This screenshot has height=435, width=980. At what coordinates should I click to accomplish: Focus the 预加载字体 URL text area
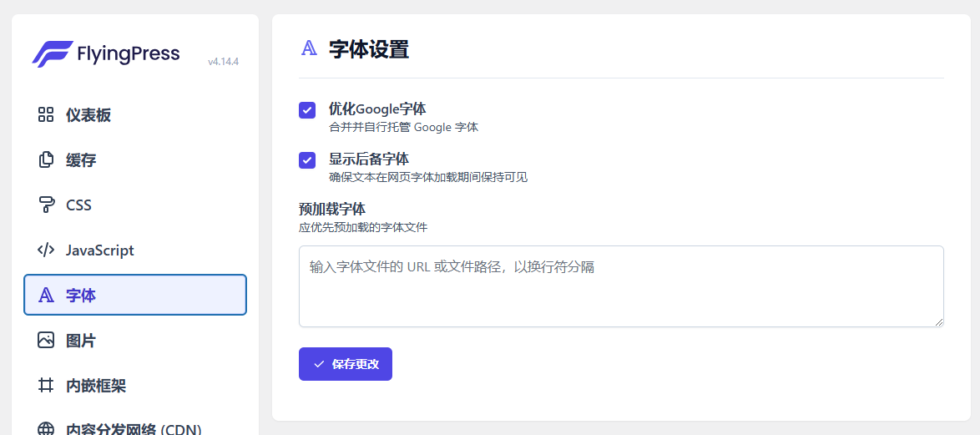(x=621, y=286)
